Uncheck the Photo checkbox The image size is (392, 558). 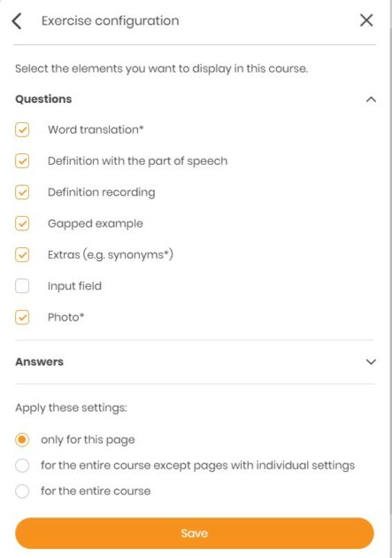pos(22,317)
